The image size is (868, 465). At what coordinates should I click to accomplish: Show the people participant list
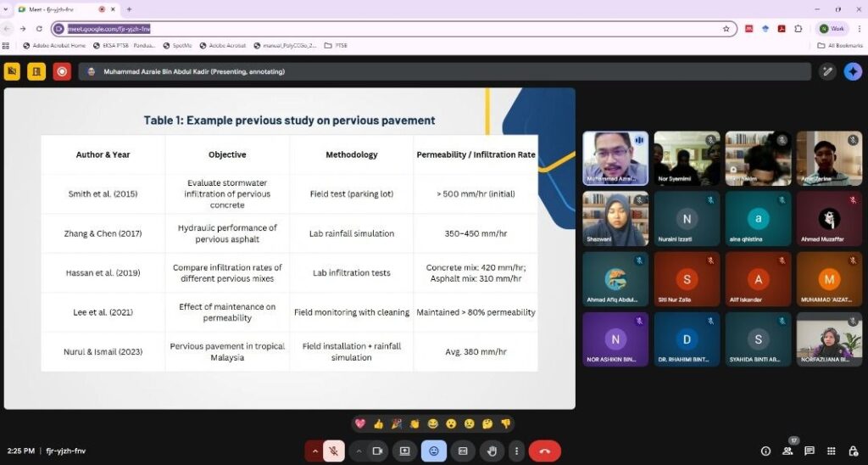(787, 451)
